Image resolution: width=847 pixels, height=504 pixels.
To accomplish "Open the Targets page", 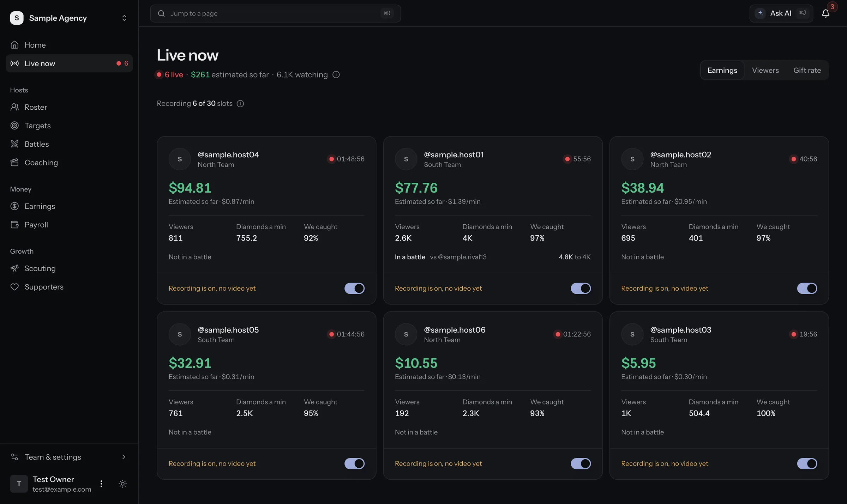I will 69,126.
